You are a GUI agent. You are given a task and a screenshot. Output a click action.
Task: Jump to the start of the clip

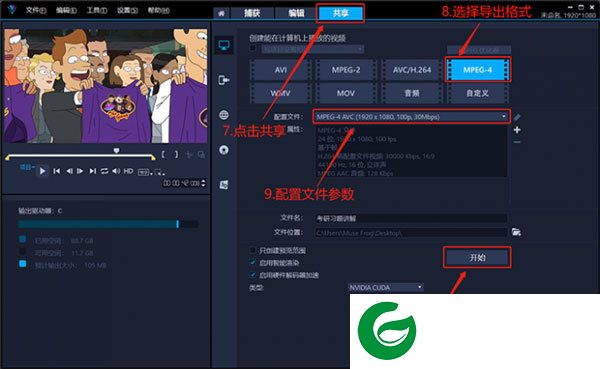tap(56, 171)
